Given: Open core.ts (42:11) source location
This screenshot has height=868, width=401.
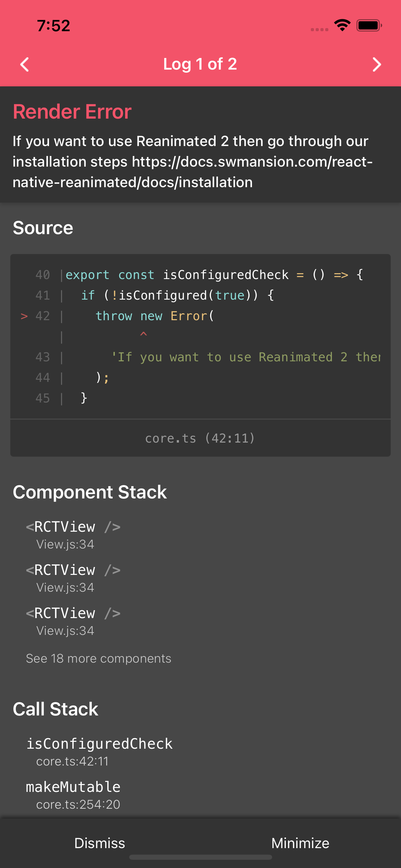Looking at the screenshot, I should [x=200, y=438].
